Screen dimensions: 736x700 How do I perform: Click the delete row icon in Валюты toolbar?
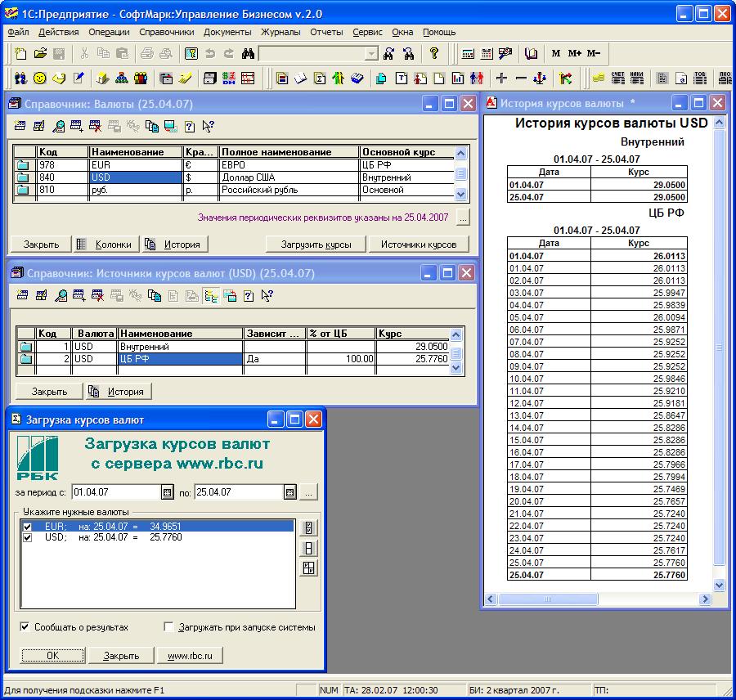(x=96, y=126)
